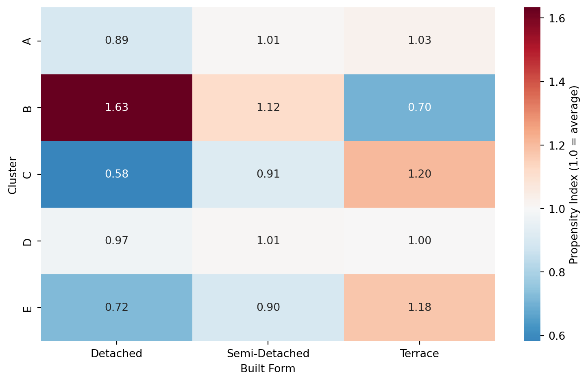The image size is (588, 382).
Task: Click the Cluster E Detached cell showing 0.72
Action: [x=117, y=307]
